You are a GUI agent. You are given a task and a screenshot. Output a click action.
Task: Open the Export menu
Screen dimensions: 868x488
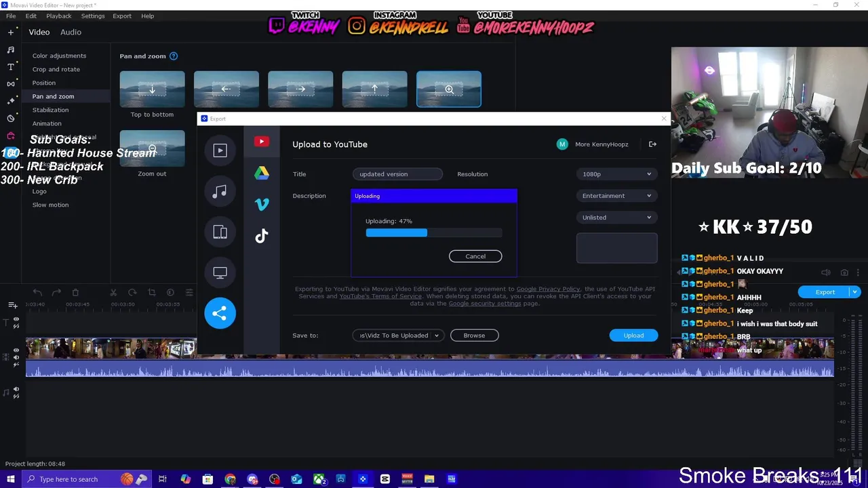122,16
